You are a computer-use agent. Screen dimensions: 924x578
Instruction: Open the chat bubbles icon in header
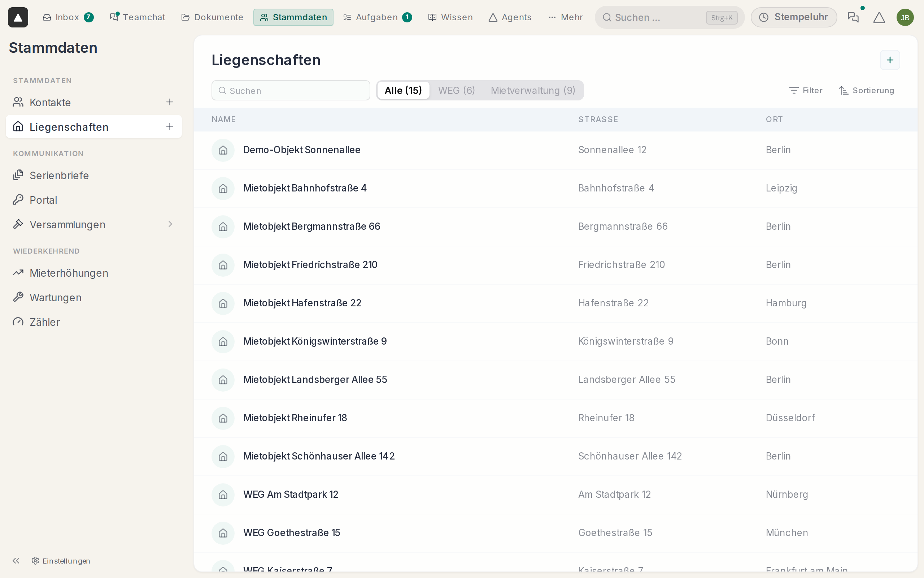click(853, 17)
